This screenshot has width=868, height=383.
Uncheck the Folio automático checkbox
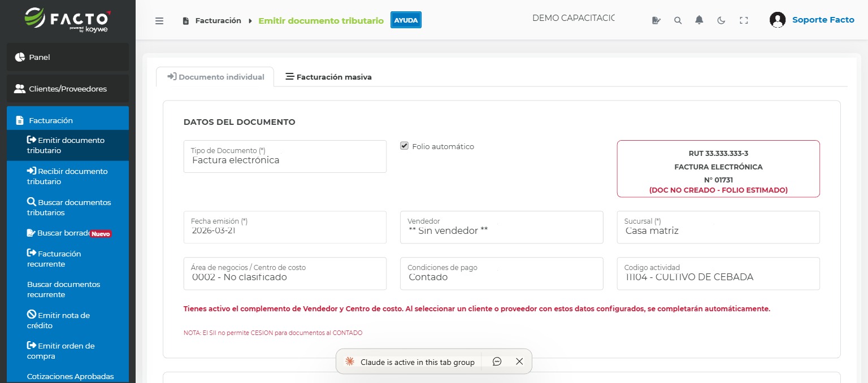[x=404, y=146]
